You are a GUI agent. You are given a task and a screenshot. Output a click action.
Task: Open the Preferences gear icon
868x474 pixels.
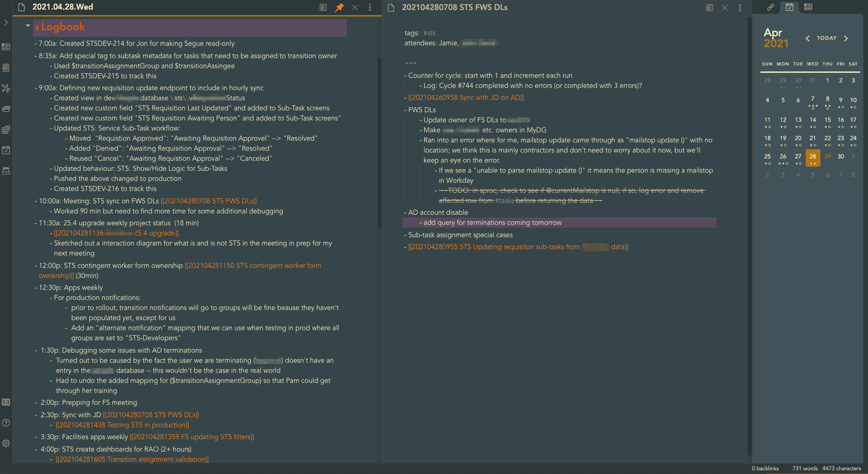tap(6, 443)
